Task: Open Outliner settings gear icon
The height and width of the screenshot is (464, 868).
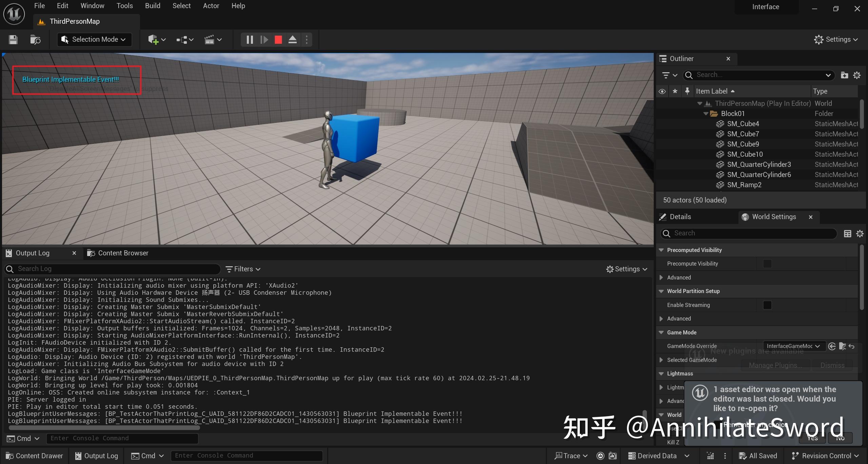Action: point(857,75)
